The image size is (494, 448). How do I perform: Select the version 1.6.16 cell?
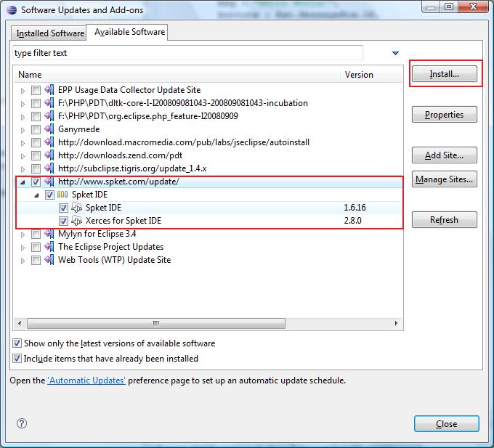coord(355,208)
